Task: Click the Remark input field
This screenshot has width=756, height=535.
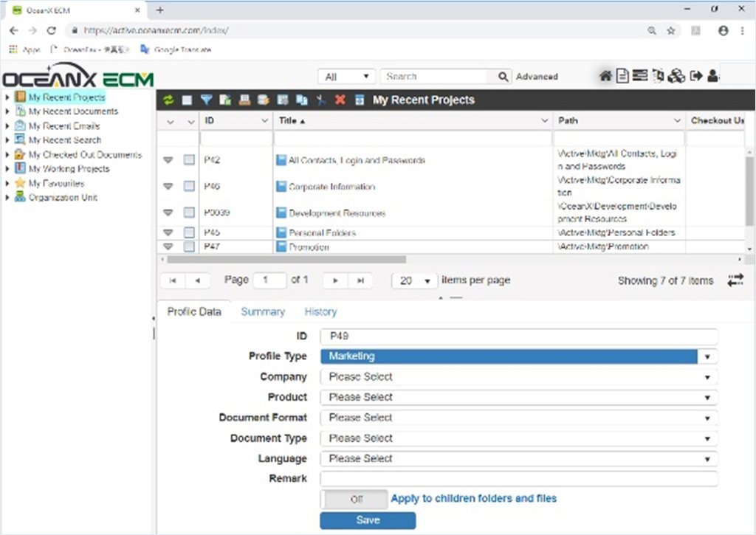Action: pos(519,479)
